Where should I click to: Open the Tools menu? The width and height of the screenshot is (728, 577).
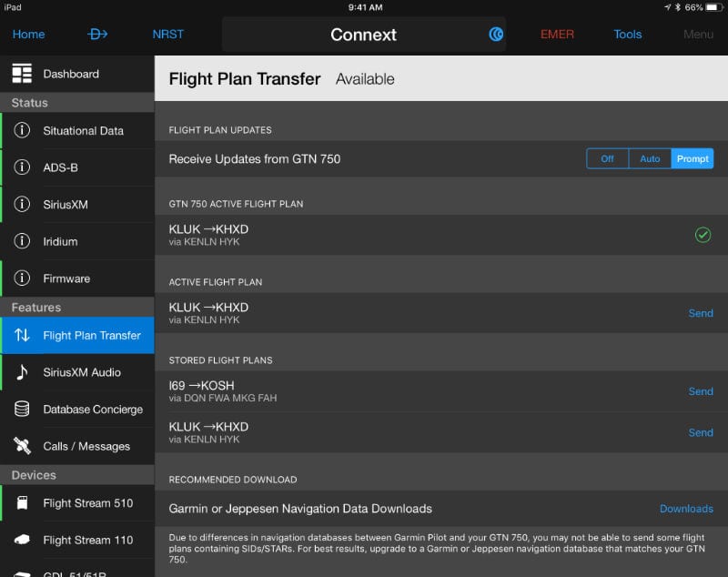(627, 34)
